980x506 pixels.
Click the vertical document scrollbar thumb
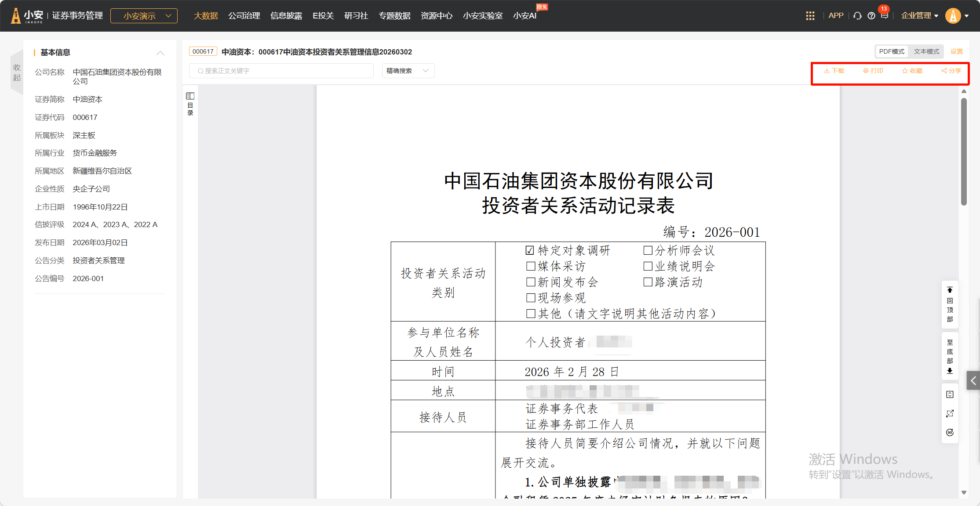964,152
